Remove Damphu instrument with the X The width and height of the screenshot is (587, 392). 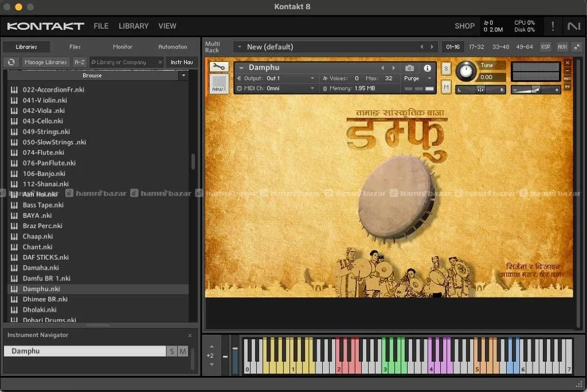[568, 62]
